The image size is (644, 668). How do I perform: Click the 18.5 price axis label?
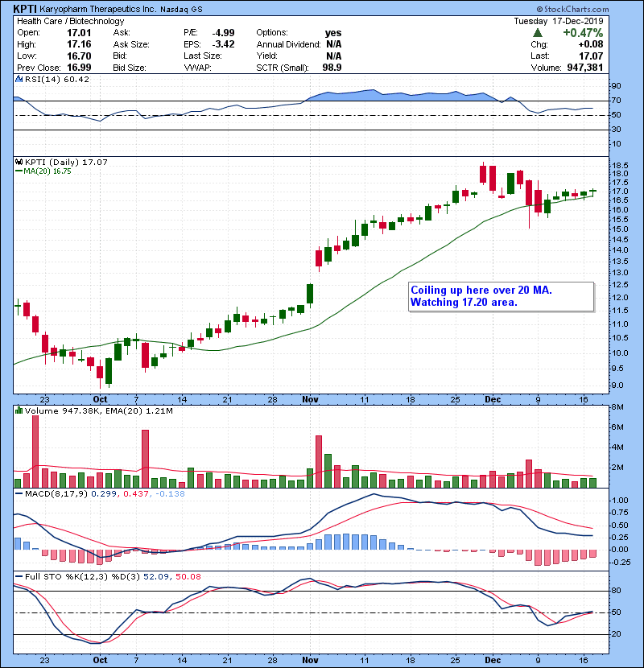620,165
